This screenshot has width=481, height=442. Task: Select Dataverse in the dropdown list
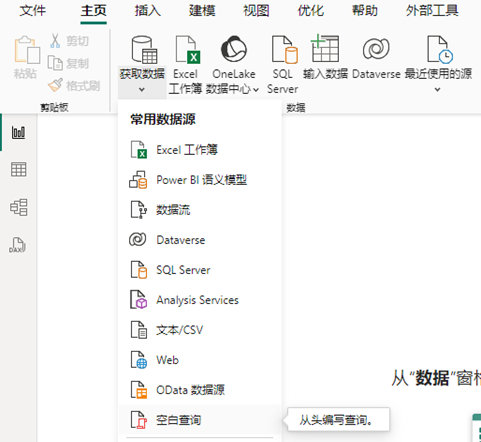[200, 240]
